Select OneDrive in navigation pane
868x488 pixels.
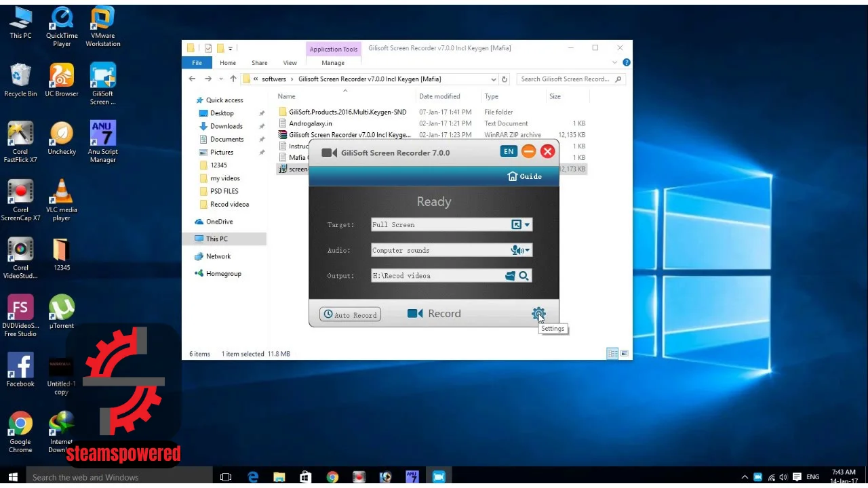pyautogui.click(x=219, y=222)
